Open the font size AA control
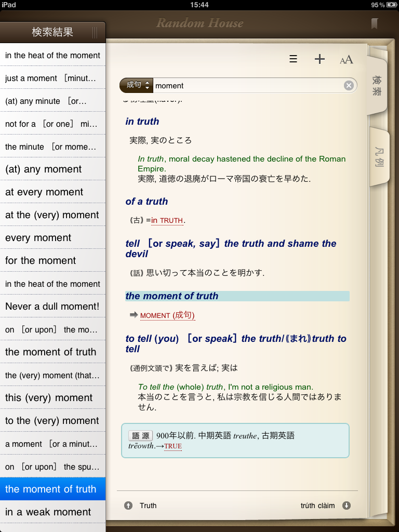This screenshot has height=532, width=399. (x=347, y=60)
